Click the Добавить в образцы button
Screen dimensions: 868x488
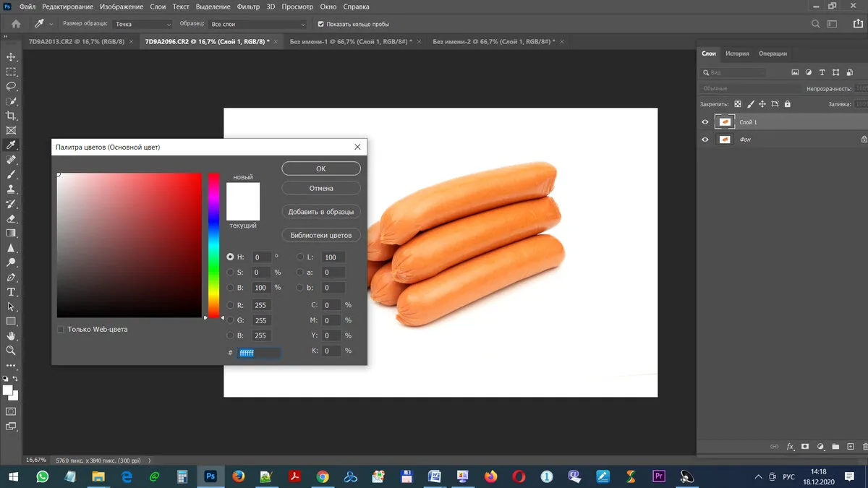pyautogui.click(x=321, y=212)
